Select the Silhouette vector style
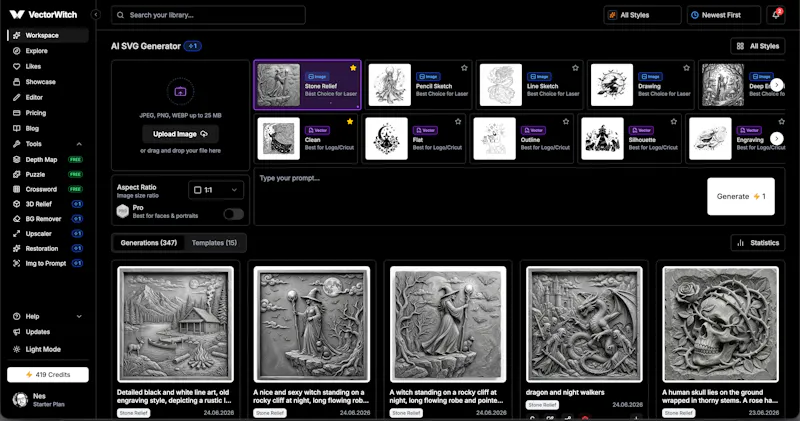The width and height of the screenshot is (800, 421). (x=631, y=138)
